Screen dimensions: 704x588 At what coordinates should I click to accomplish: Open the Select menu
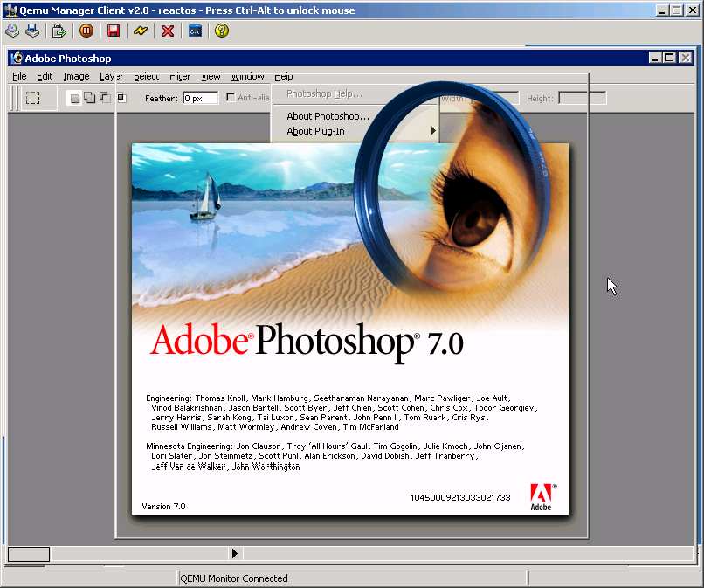(x=147, y=76)
